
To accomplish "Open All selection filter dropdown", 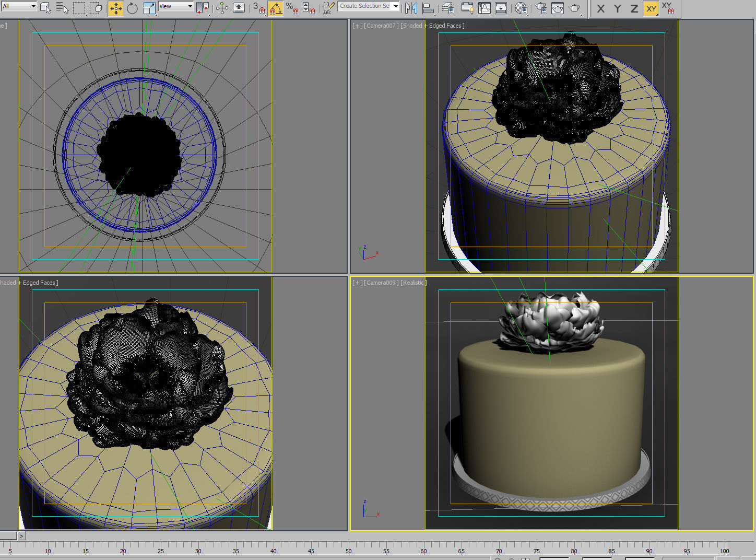I will (x=19, y=6).
